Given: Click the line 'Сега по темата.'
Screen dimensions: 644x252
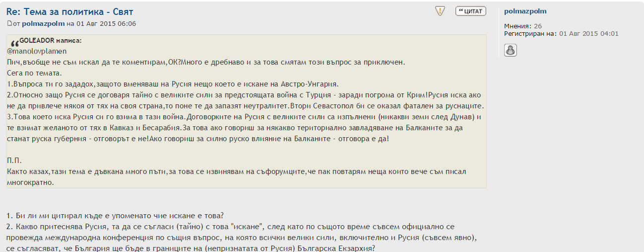Looking at the screenshot, I should [x=34, y=73].
